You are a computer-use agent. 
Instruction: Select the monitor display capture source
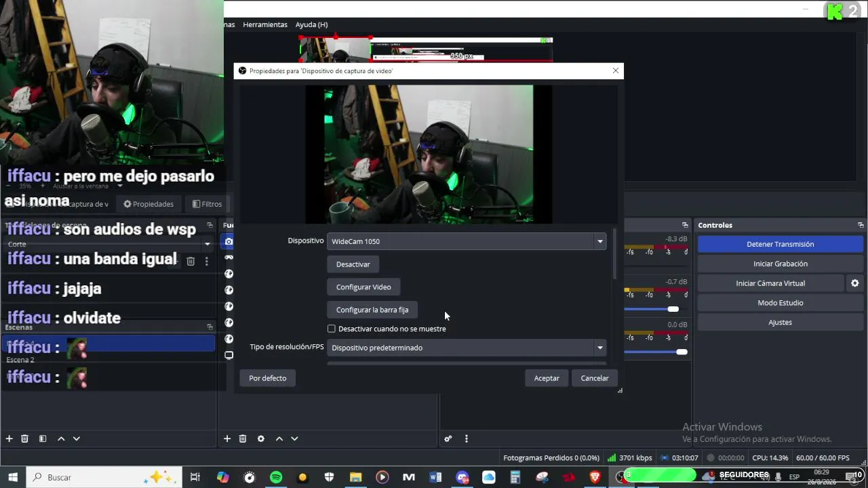point(229,355)
